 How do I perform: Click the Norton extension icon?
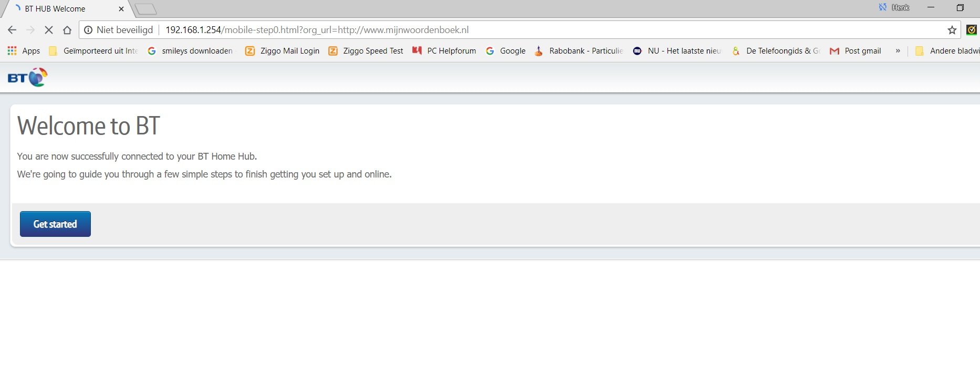(972, 30)
